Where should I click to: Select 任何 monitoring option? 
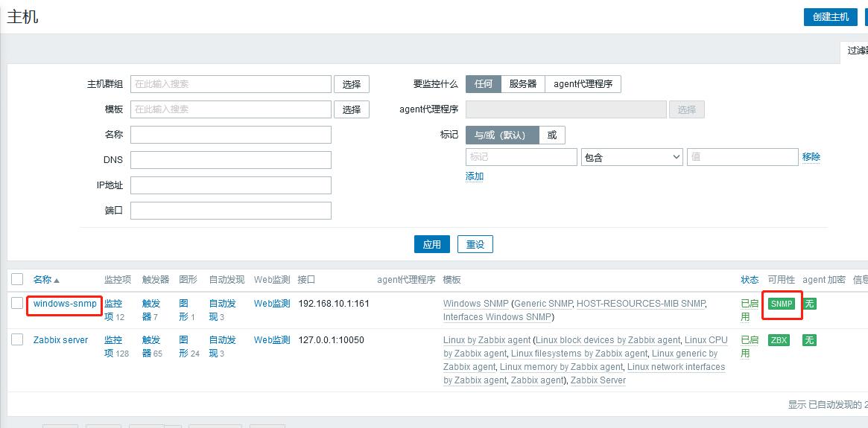484,84
